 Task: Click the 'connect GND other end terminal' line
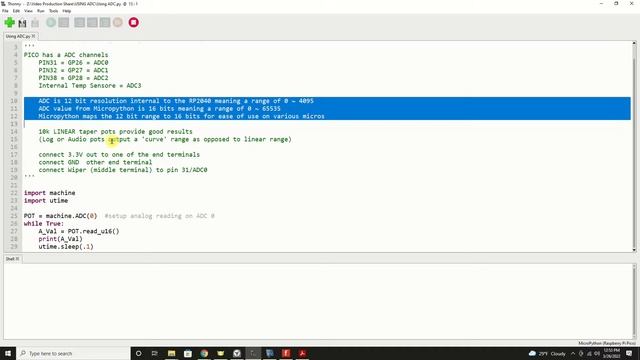[x=95, y=162]
